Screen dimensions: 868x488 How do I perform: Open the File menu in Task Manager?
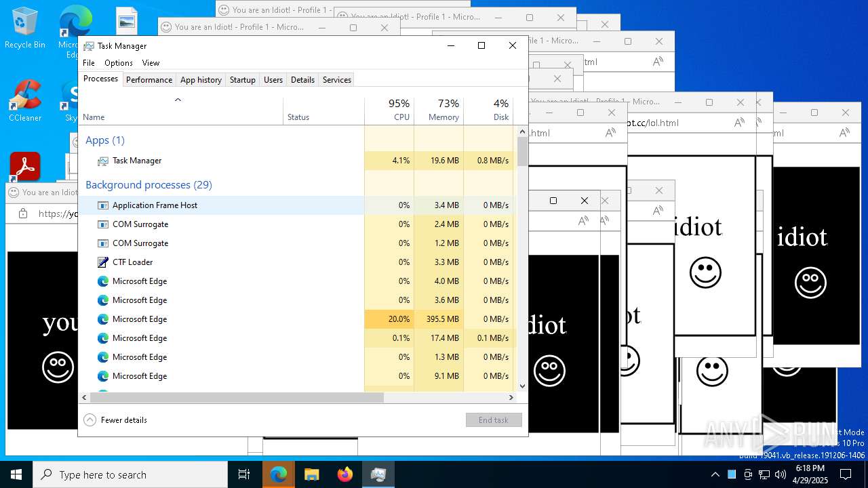89,63
